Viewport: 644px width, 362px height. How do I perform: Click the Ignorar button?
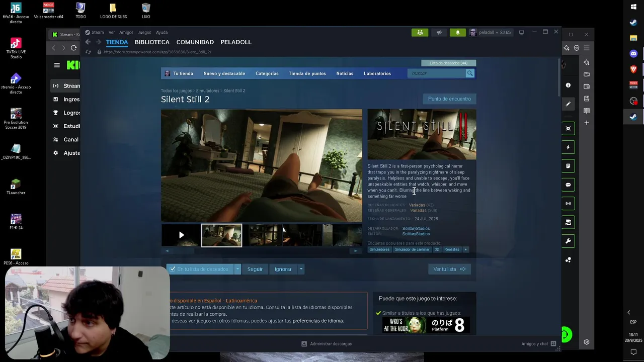283,269
